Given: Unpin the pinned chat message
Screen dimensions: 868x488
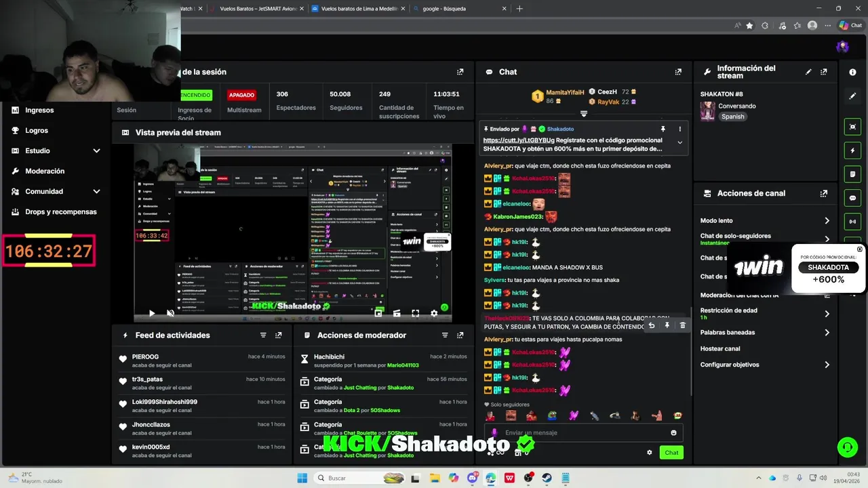Looking at the screenshot, I should (x=663, y=129).
